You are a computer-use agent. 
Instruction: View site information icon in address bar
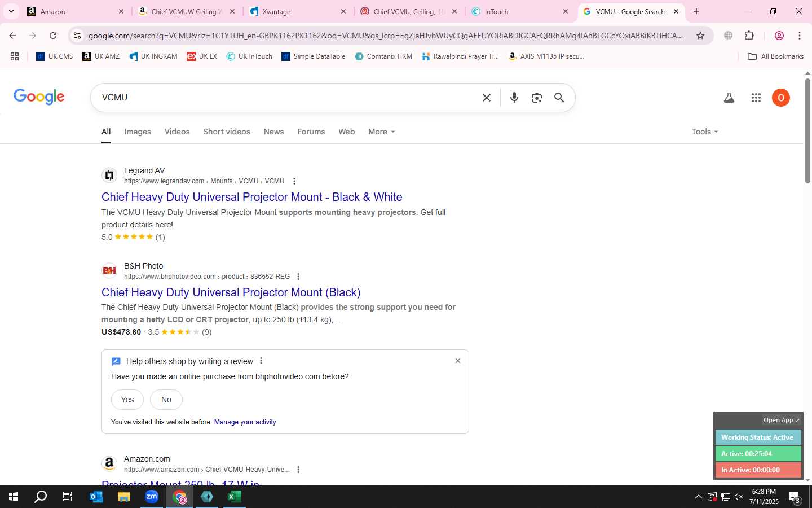[x=77, y=36]
